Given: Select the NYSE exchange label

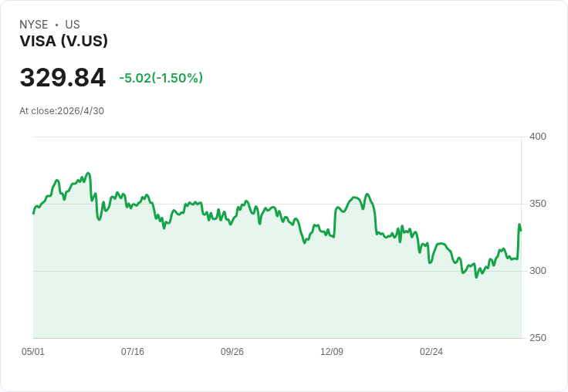Looking at the screenshot, I should coord(34,25).
